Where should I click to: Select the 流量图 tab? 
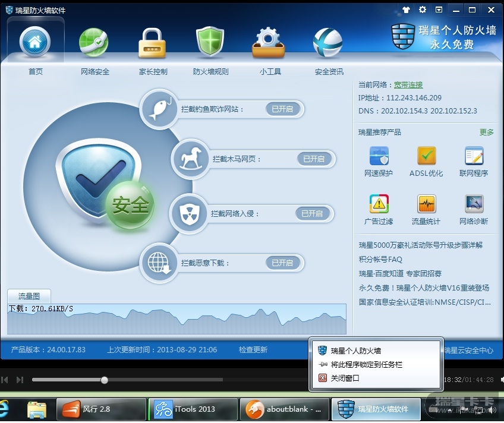[x=29, y=296]
